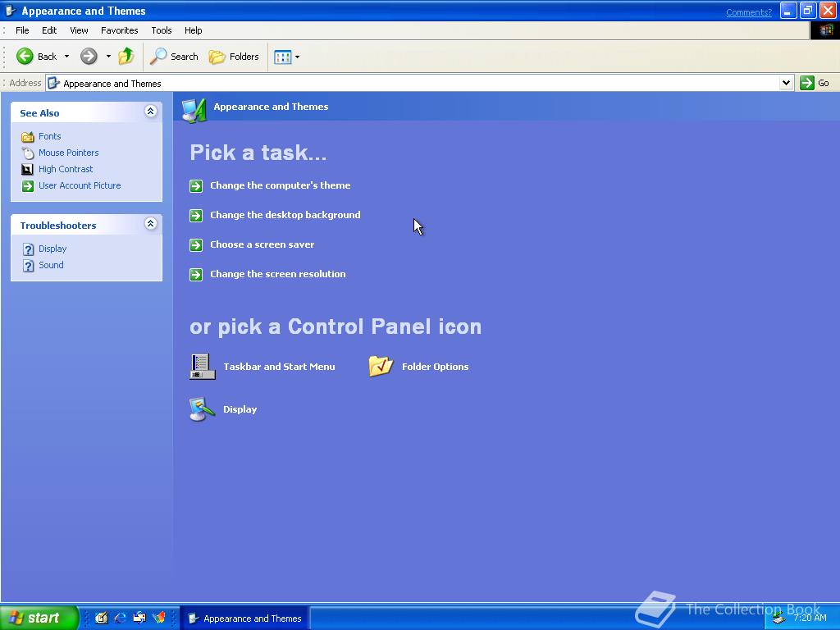Launch the Sound troubleshooter
The image size is (840, 630).
tap(51, 265)
